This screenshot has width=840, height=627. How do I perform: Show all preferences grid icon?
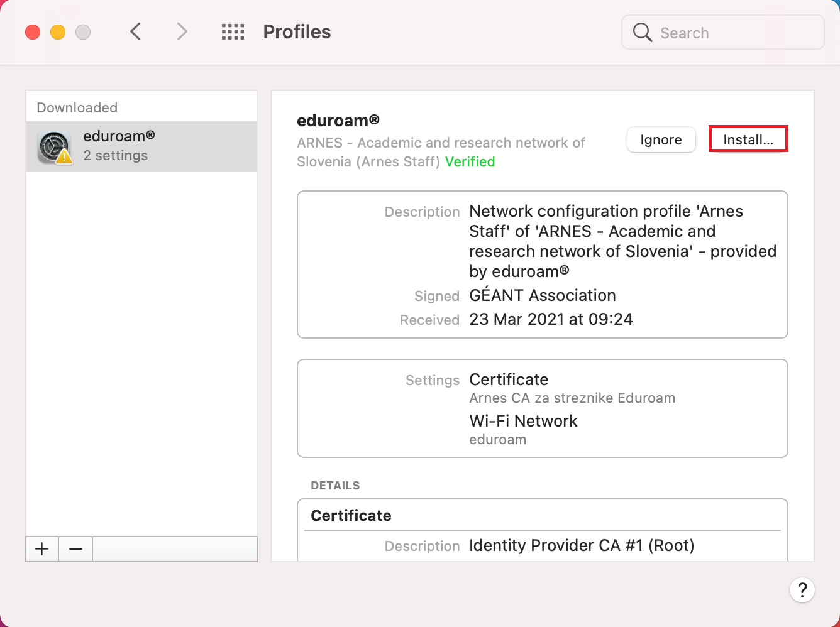click(x=233, y=32)
